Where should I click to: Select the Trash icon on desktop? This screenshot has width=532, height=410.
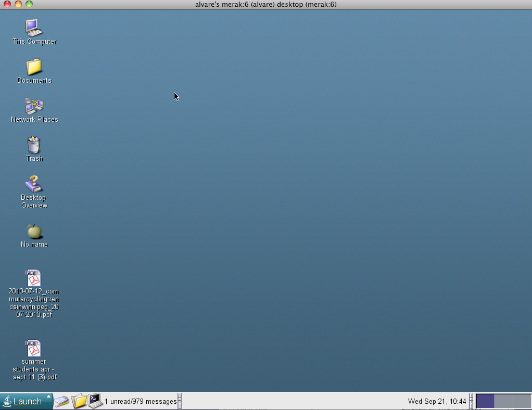[x=34, y=145]
